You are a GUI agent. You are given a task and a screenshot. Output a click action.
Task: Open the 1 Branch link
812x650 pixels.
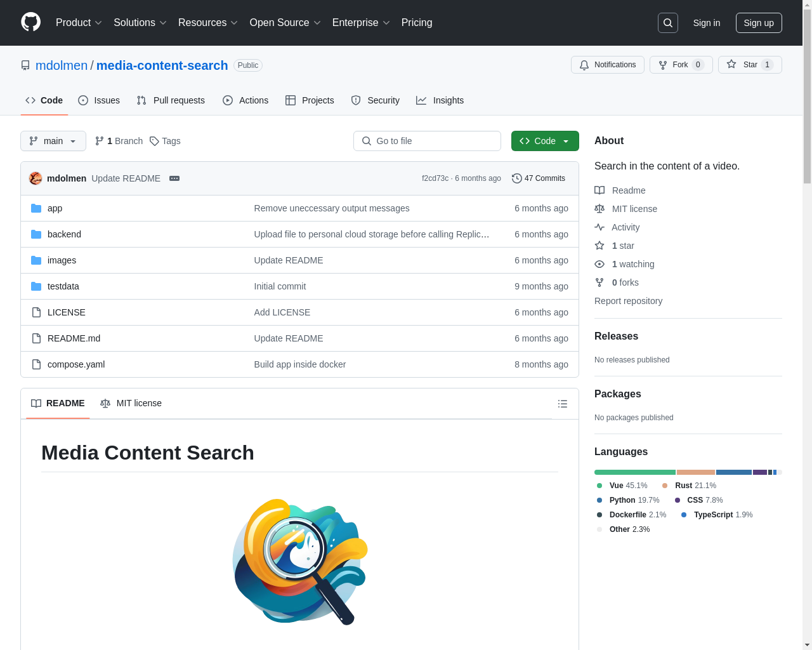(119, 141)
